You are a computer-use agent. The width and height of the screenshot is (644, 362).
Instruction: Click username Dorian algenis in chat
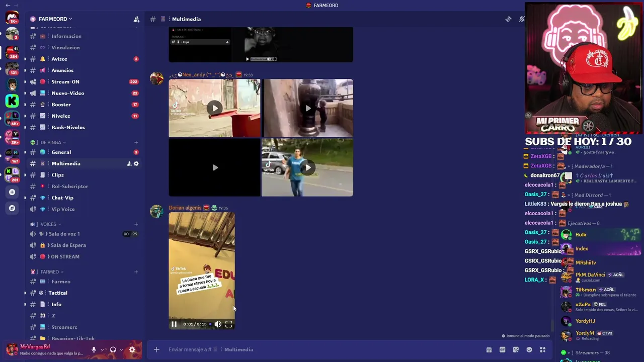click(185, 208)
